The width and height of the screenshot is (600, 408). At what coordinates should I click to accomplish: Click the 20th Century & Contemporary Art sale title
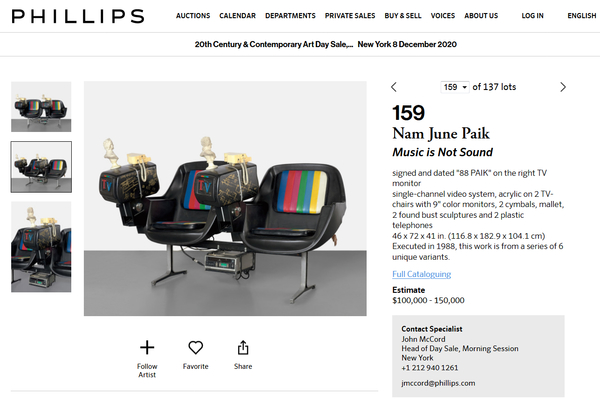tap(274, 44)
